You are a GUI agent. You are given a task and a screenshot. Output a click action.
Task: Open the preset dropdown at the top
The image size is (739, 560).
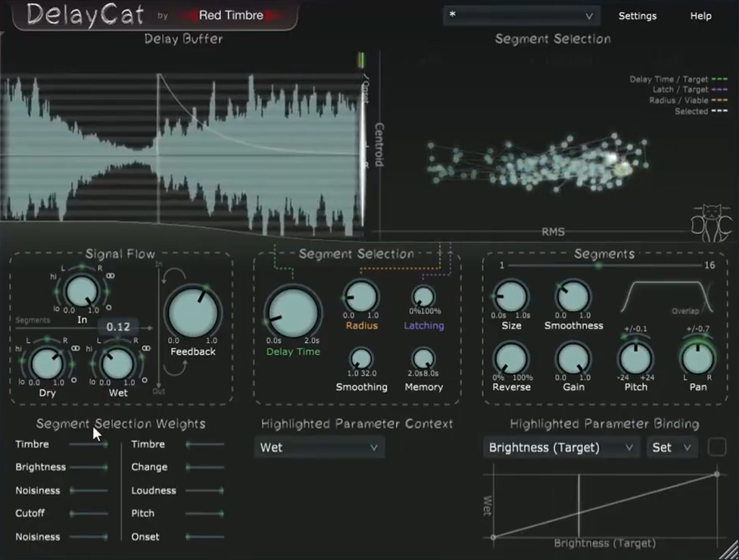pos(521,15)
